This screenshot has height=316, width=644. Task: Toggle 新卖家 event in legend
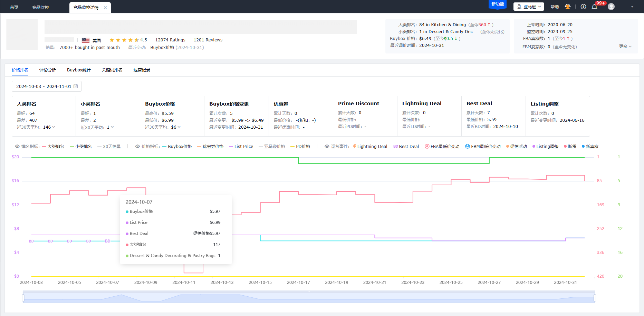click(590, 146)
